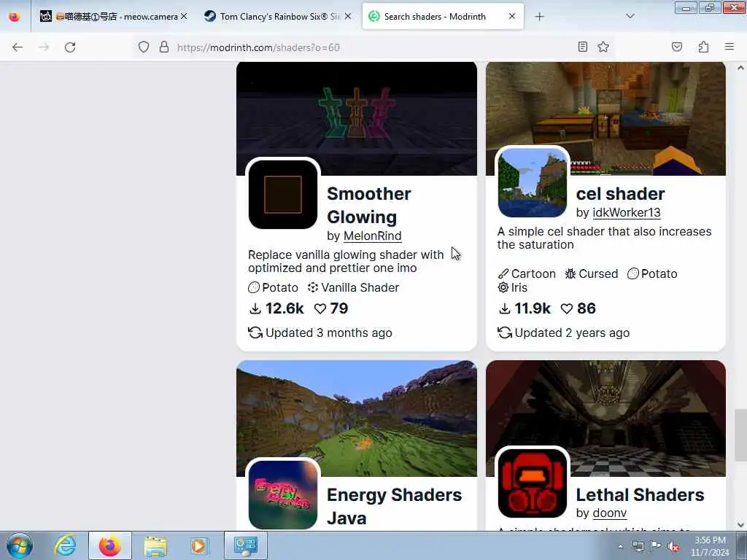The height and width of the screenshot is (560, 747).
Task: Click the page vertical scrollbar thumb
Action: (740, 435)
